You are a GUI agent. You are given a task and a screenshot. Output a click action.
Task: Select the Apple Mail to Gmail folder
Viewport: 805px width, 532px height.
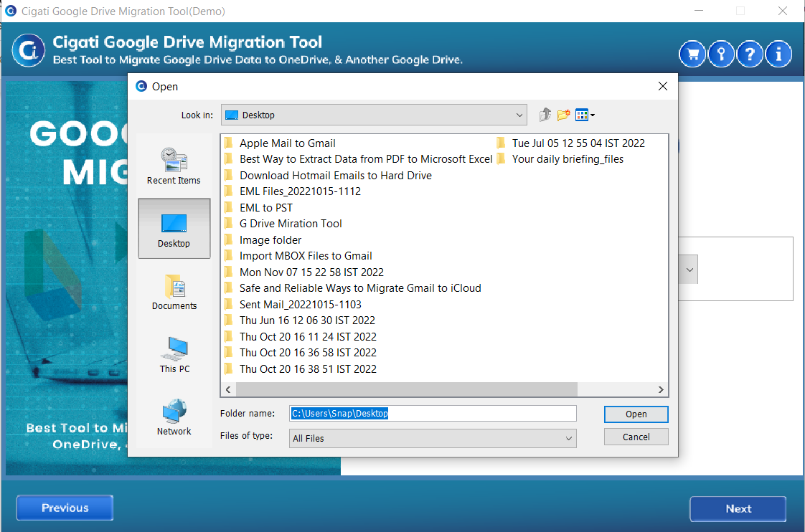coord(279,143)
